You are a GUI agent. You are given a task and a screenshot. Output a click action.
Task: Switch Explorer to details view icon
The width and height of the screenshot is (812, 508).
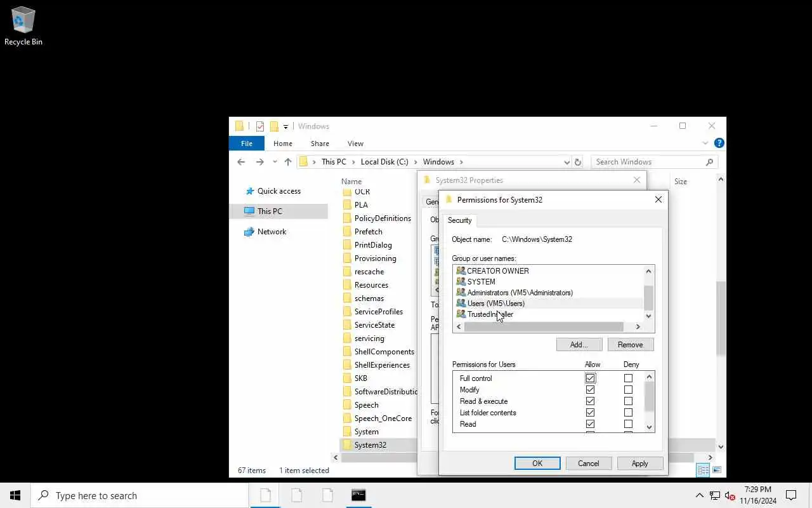click(x=703, y=471)
